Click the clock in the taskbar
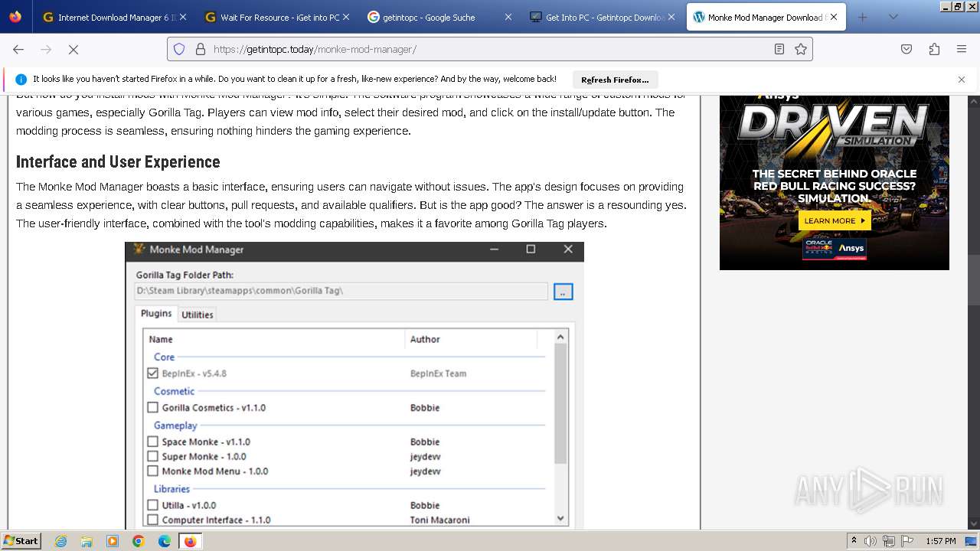The width and height of the screenshot is (980, 551). pos(941,541)
